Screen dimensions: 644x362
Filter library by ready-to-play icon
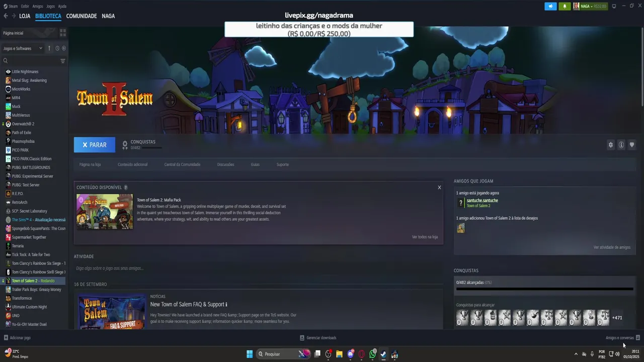(63, 48)
